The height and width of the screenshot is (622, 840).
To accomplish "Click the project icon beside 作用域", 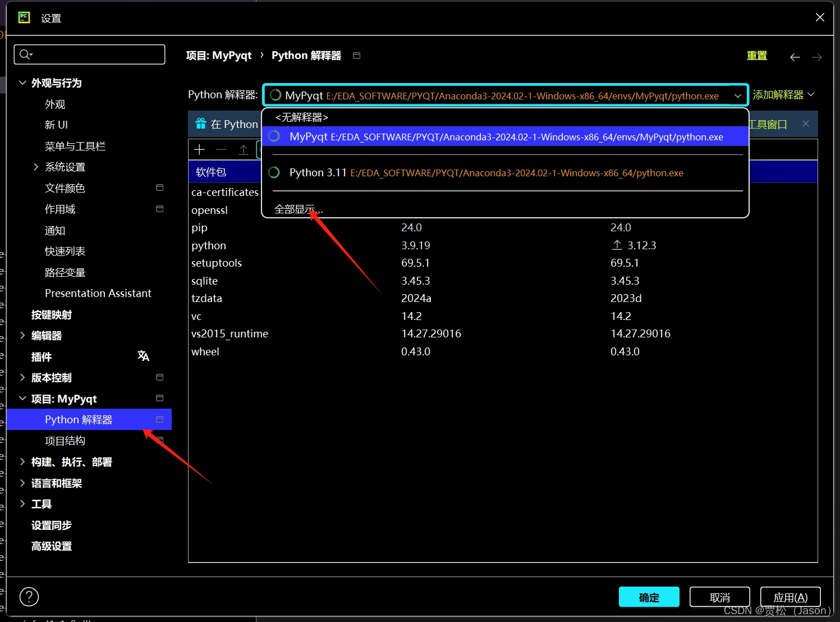I will point(159,209).
